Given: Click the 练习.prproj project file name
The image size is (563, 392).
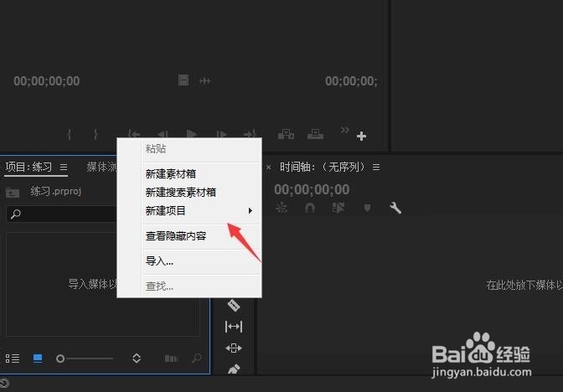Looking at the screenshot, I should point(55,191).
